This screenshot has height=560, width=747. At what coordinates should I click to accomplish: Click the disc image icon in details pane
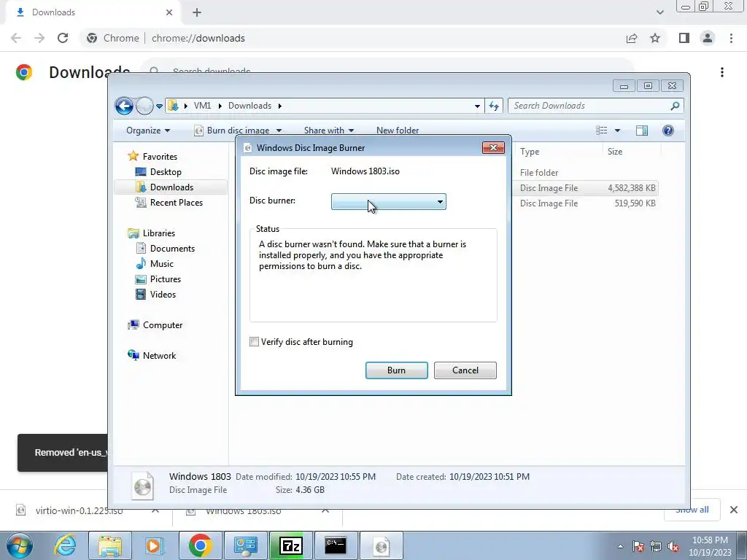(x=142, y=486)
